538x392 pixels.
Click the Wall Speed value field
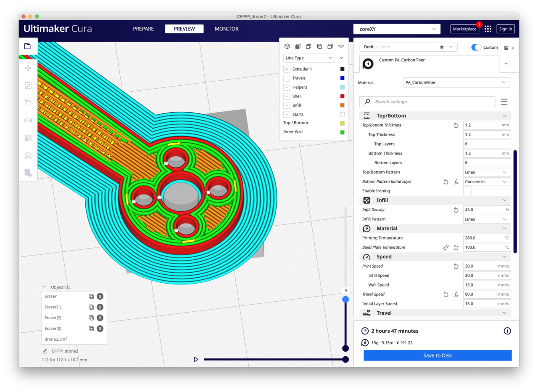(x=487, y=285)
